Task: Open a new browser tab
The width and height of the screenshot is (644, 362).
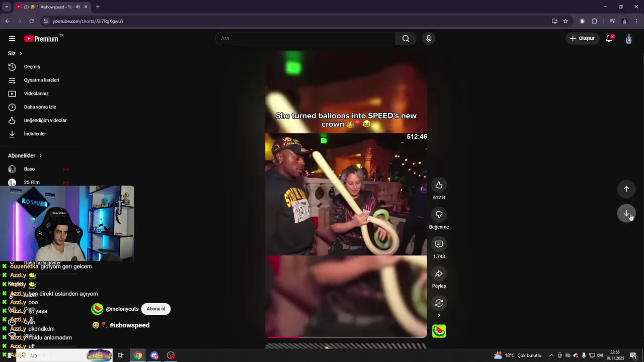Action: click(98, 7)
